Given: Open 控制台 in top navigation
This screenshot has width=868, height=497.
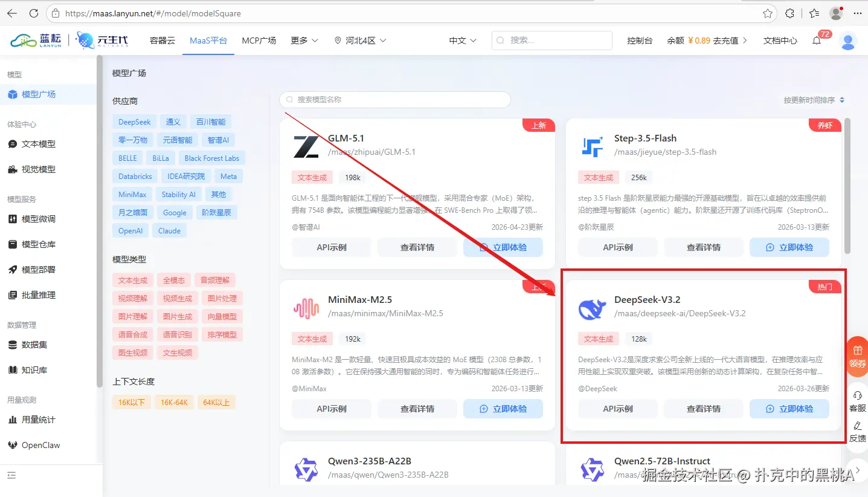Looking at the screenshot, I should tap(640, 41).
